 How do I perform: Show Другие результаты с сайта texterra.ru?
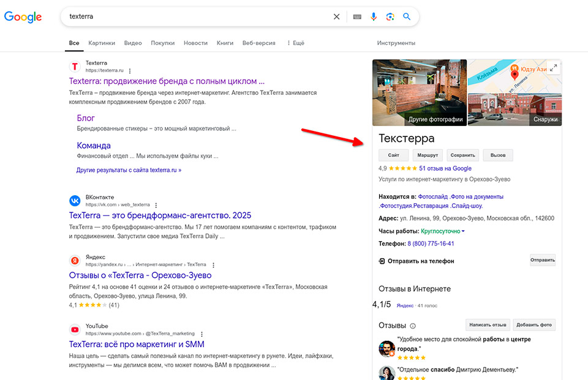(x=129, y=170)
